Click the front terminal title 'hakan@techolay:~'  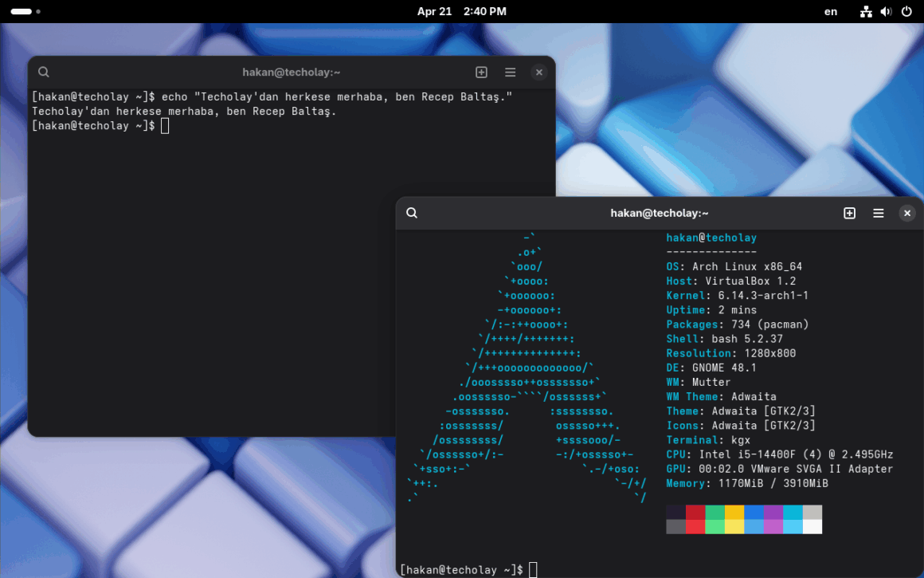(660, 213)
